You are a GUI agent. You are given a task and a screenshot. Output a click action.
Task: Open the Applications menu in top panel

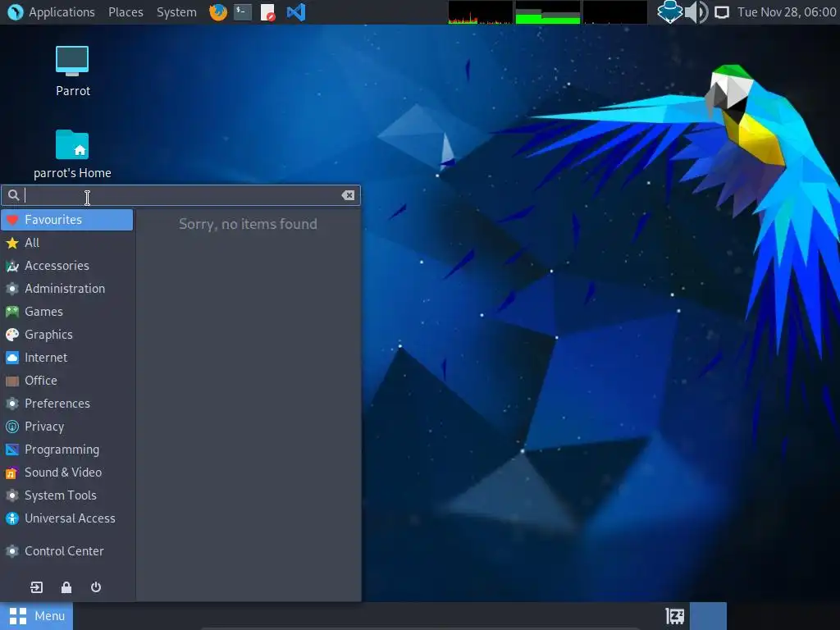click(52, 11)
